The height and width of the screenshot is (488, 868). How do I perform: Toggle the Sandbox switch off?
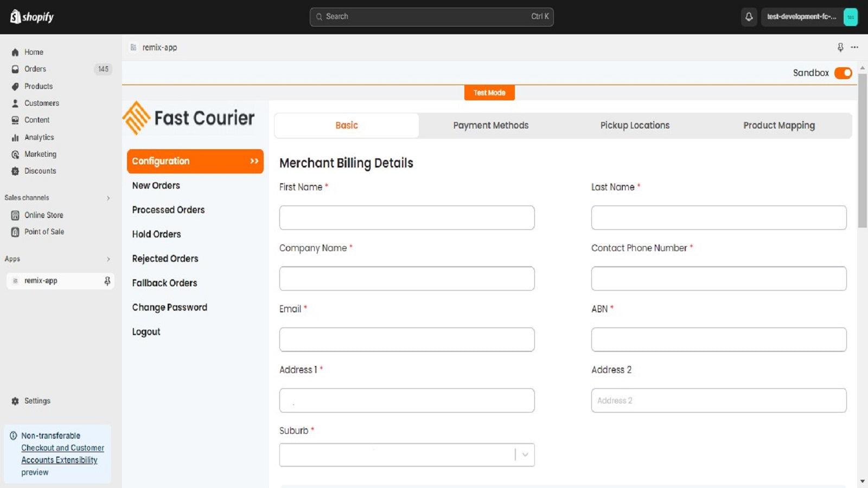coord(843,73)
